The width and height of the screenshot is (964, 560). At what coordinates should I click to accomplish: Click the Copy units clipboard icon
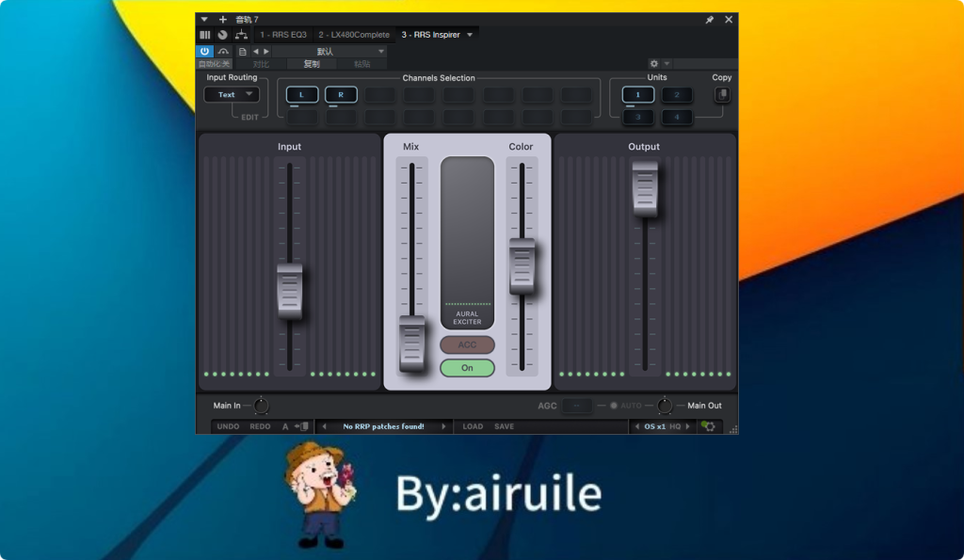tap(722, 95)
